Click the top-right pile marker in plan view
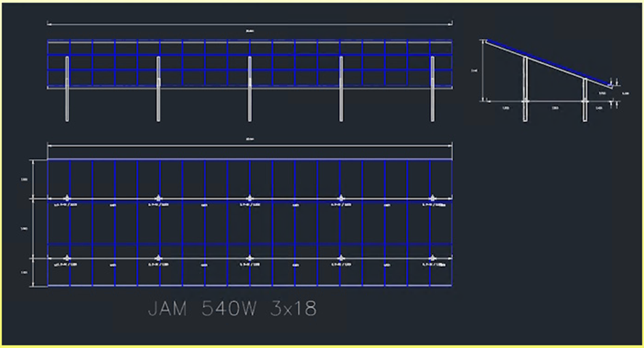This screenshot has height=348, width=644. pyautogui.click(x=432, y=199)
